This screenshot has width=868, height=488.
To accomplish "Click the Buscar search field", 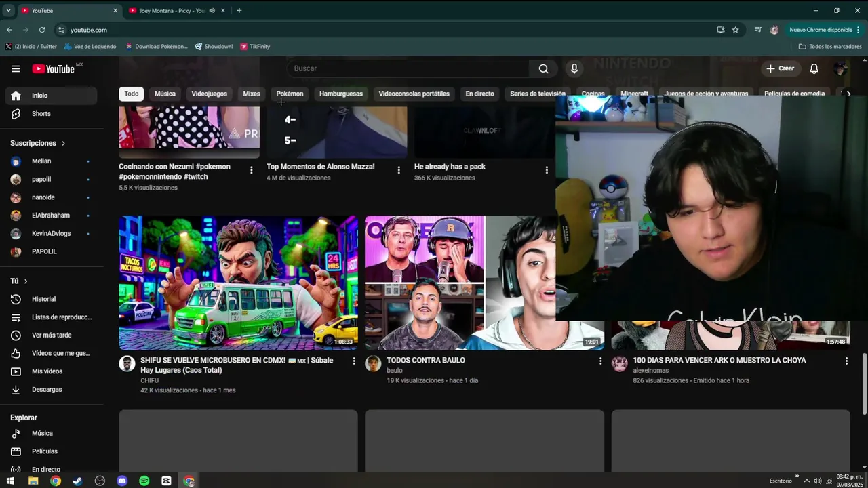I will (409, 68).
